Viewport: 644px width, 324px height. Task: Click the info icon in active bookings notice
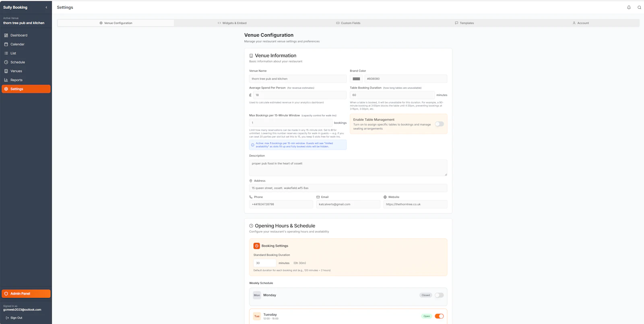pos(253,145)
